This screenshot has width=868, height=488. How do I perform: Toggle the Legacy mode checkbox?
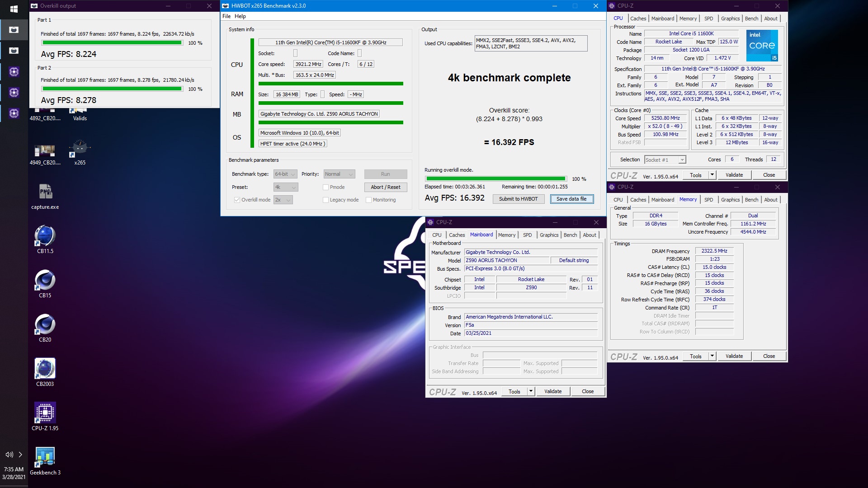(x=325, y=200)
